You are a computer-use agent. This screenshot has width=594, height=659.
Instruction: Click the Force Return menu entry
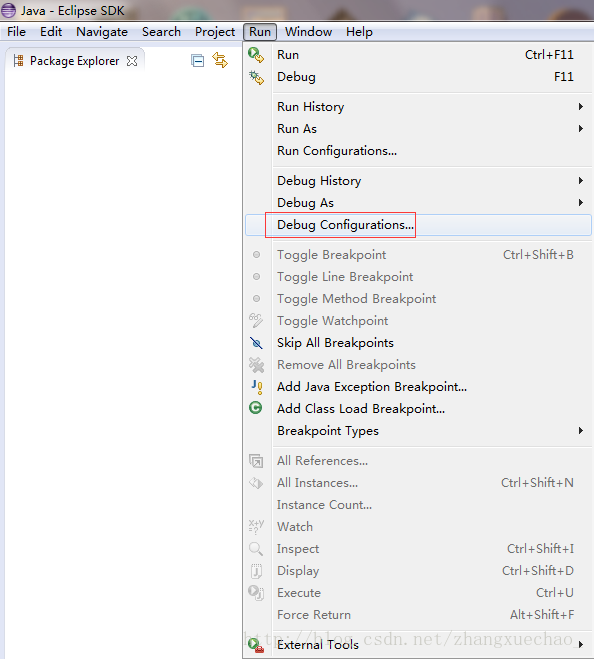(418, 615)
